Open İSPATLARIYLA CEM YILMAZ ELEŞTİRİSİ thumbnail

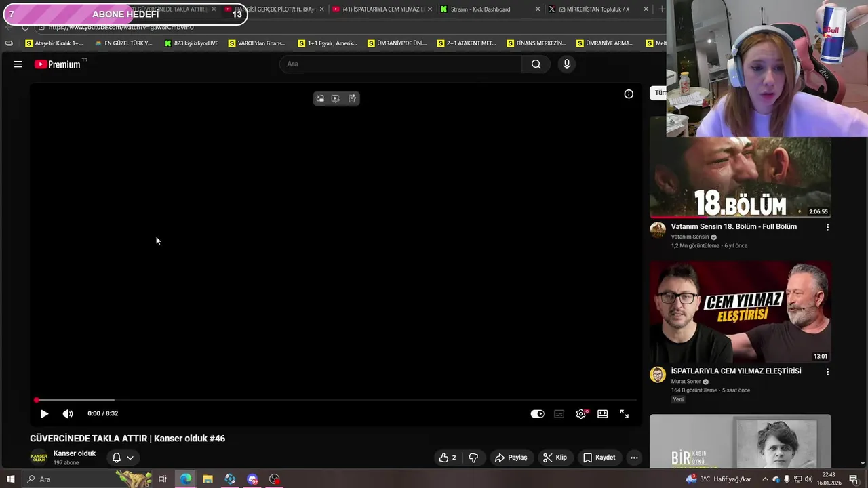tap(741, 312)
